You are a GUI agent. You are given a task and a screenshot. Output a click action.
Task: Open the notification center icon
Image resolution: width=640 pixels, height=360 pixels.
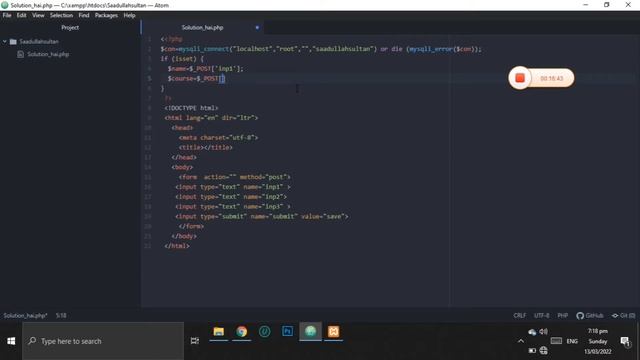pyautogui.click(x=624, y=341)
